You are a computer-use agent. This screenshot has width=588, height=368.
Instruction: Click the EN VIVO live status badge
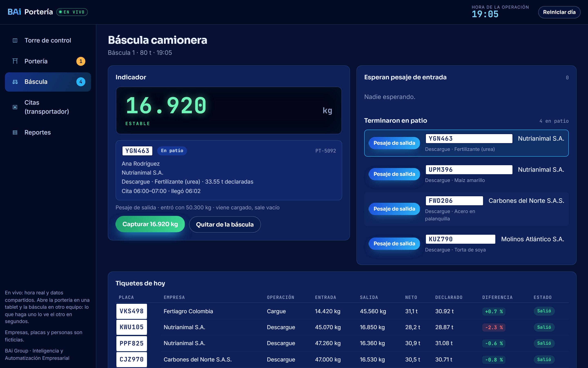(72, 12)
